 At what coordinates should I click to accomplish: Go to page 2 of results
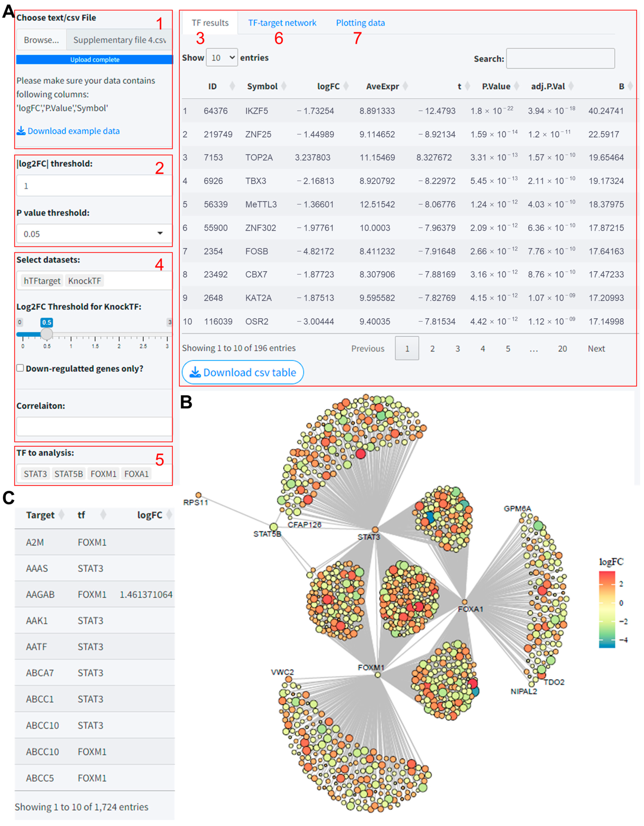click(432, 348)
